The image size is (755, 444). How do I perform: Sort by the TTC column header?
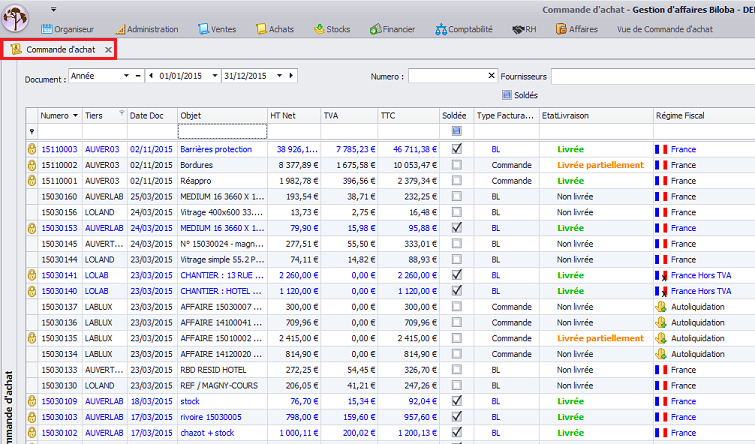tap(408, 116)
